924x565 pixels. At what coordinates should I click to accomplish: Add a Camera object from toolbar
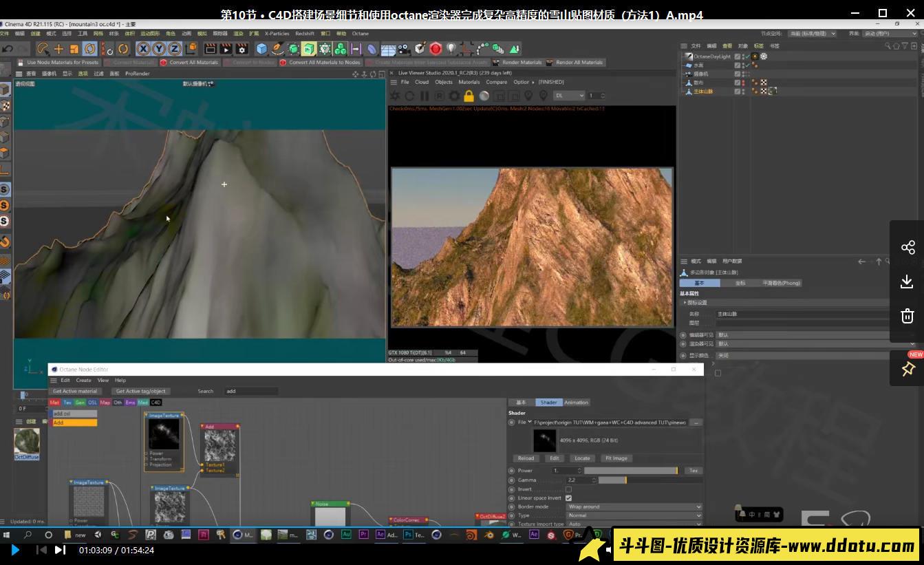pos(404,49)
